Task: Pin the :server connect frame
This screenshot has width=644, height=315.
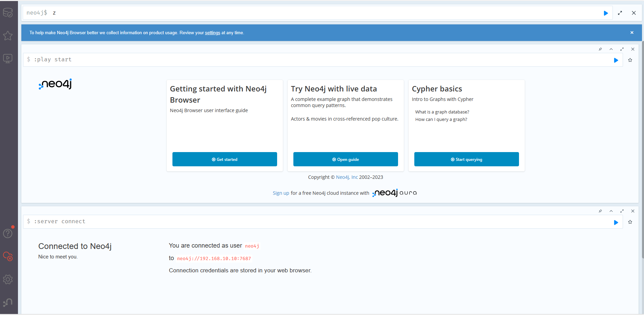Action: [x=600, y=211]
